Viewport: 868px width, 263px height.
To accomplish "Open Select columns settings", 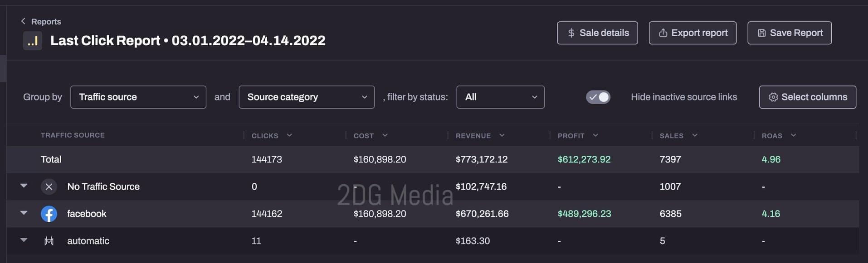I will coord(808,97).
